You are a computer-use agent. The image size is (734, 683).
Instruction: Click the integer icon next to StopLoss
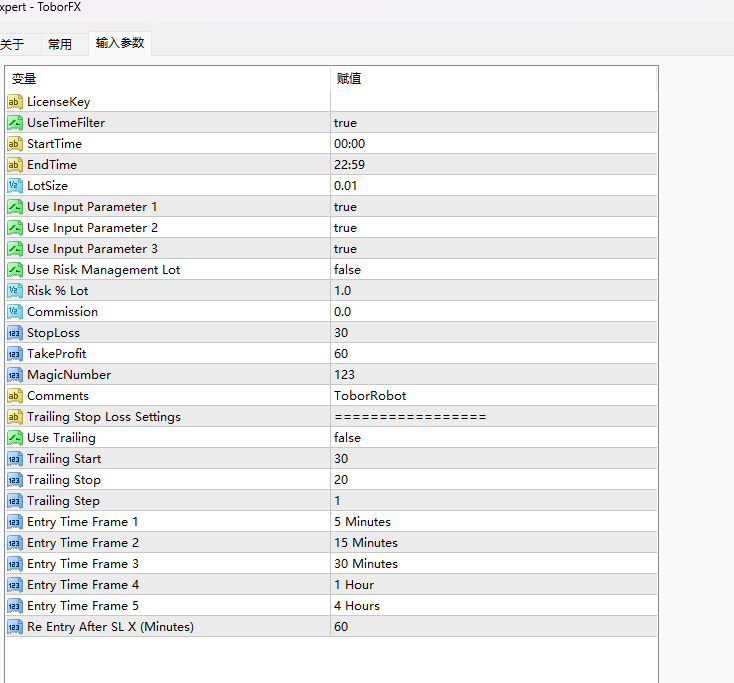[x=15, y=333]
